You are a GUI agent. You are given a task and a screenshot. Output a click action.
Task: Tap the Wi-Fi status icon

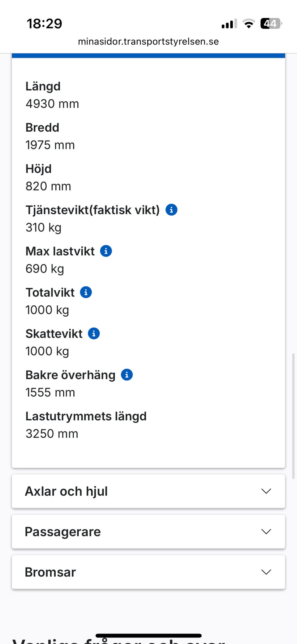(248, 24)
